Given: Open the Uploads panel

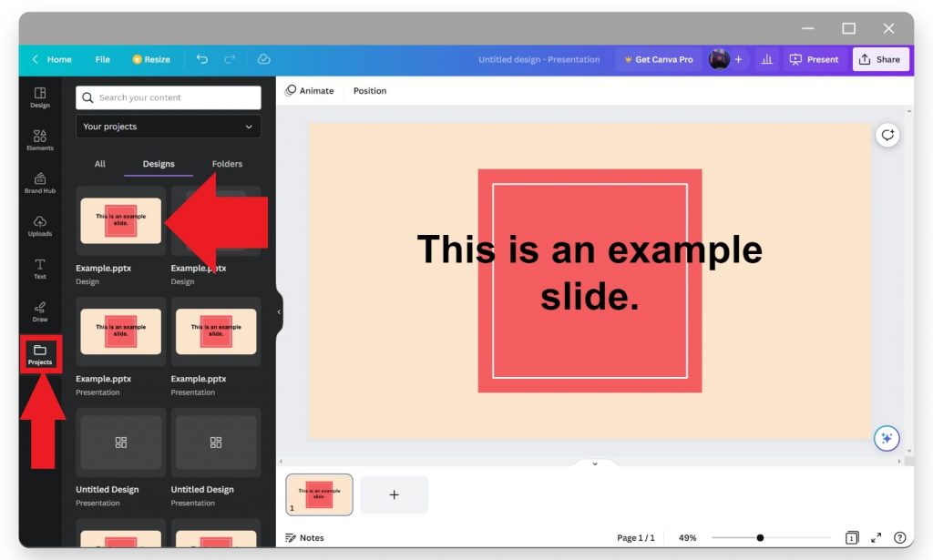Looking at the screenshot, I should [x=39, y=226].
